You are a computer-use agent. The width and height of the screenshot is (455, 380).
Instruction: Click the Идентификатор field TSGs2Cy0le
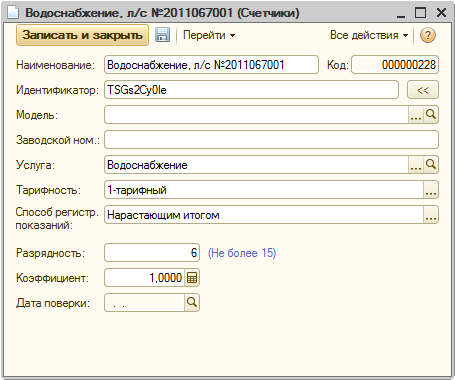(251, 90)
